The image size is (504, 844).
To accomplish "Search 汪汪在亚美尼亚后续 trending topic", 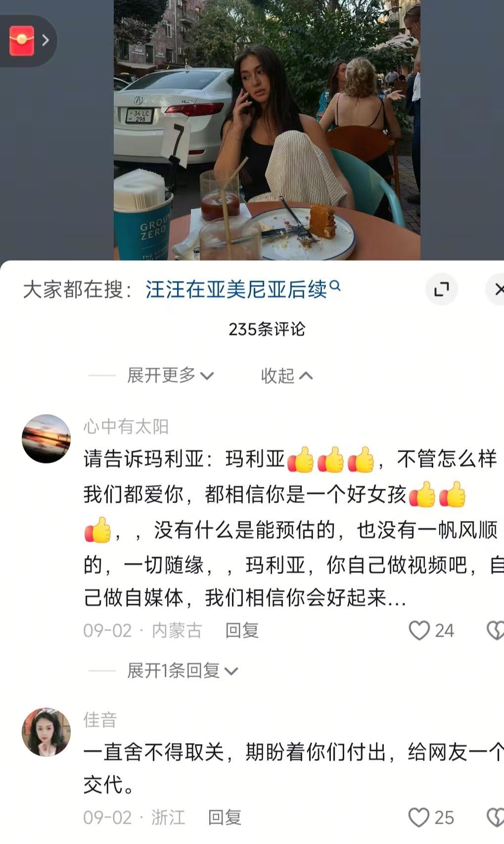I will [236, 289].
